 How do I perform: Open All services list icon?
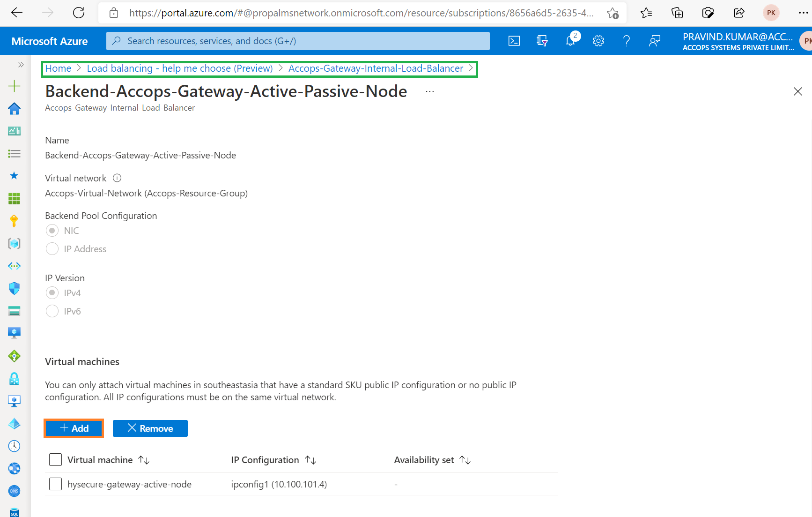pyautogui.click(x=15, y=153)
